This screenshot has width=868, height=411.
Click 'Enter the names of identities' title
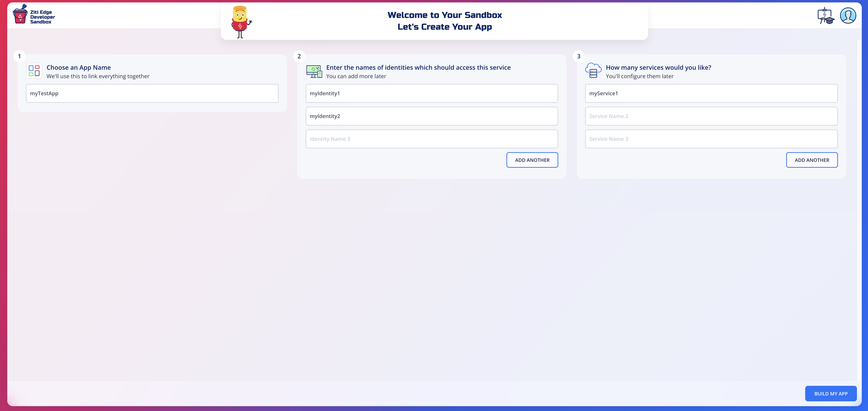click(x=418, y=67)
